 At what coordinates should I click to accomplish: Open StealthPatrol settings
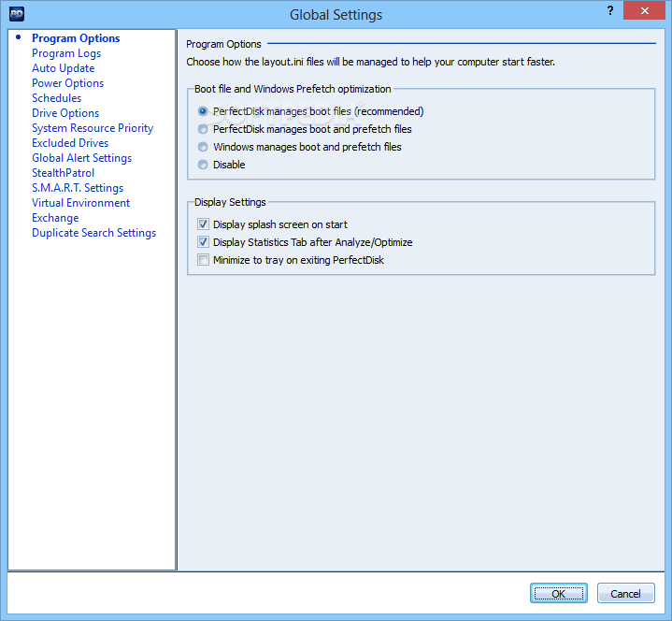[x=63, y=173]
